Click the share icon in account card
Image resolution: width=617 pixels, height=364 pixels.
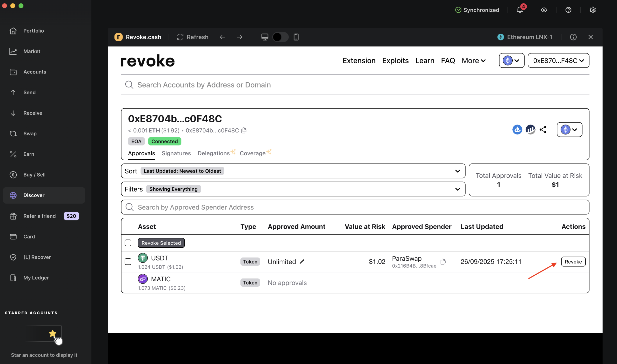(x=543, y=130)
